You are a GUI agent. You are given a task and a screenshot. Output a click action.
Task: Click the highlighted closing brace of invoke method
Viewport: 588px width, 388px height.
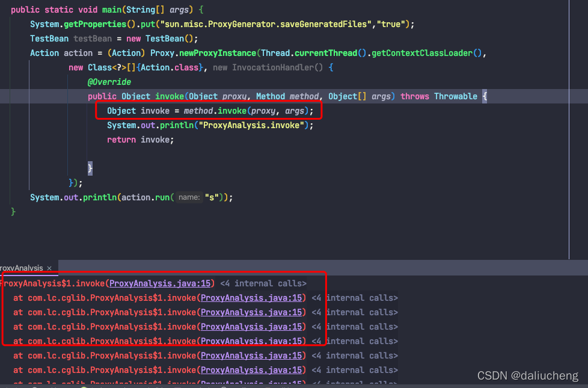(x=90, y=168)
